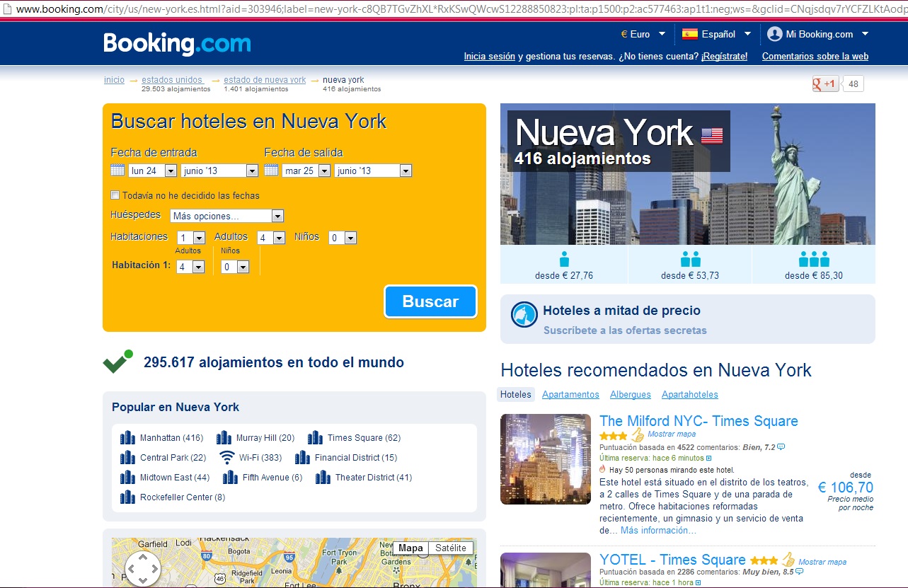Switch map to Satélite view

pyautogui.click(x=451, y=548)
